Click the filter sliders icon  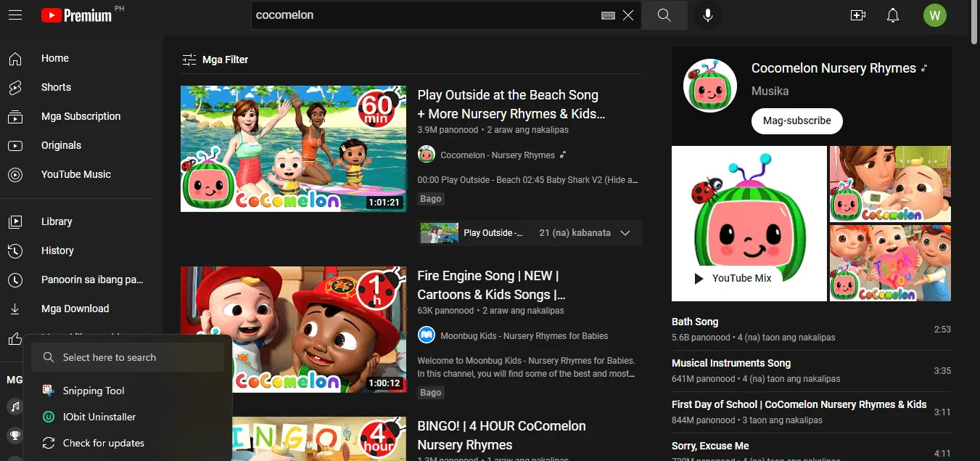coord(189,60)
